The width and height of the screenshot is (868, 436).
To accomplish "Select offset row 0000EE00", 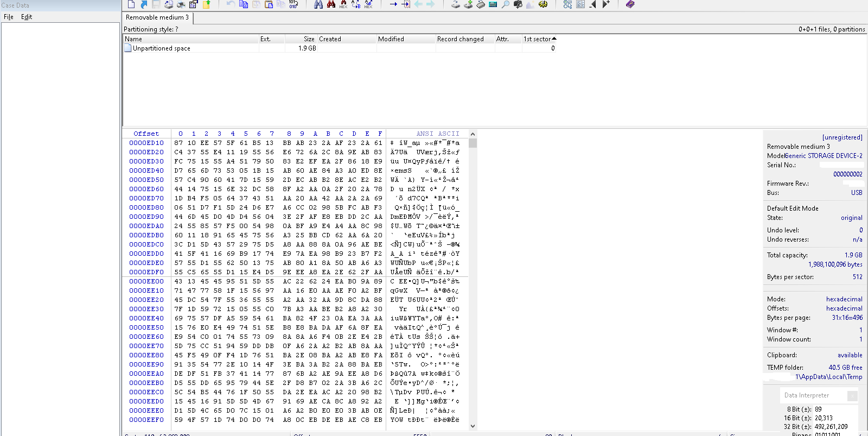I will (x=146, y=281).
